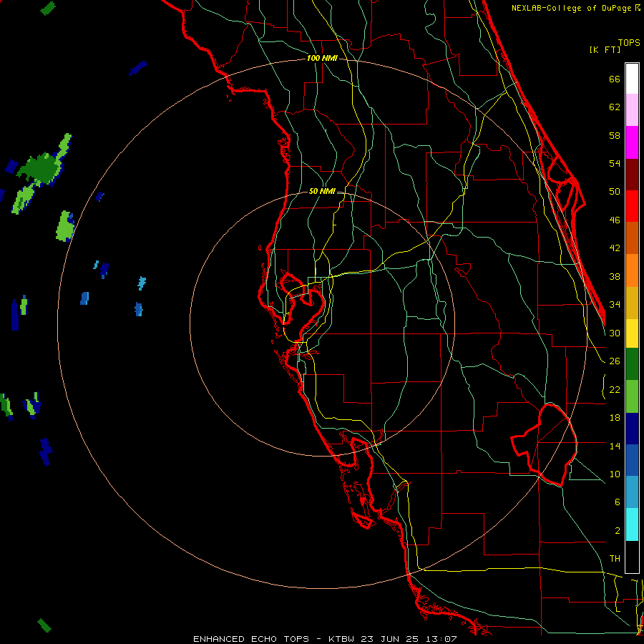This screenshot has height=644, width=644.
Task: Click the 10 value on the legend
Action: tap(615, 474)
